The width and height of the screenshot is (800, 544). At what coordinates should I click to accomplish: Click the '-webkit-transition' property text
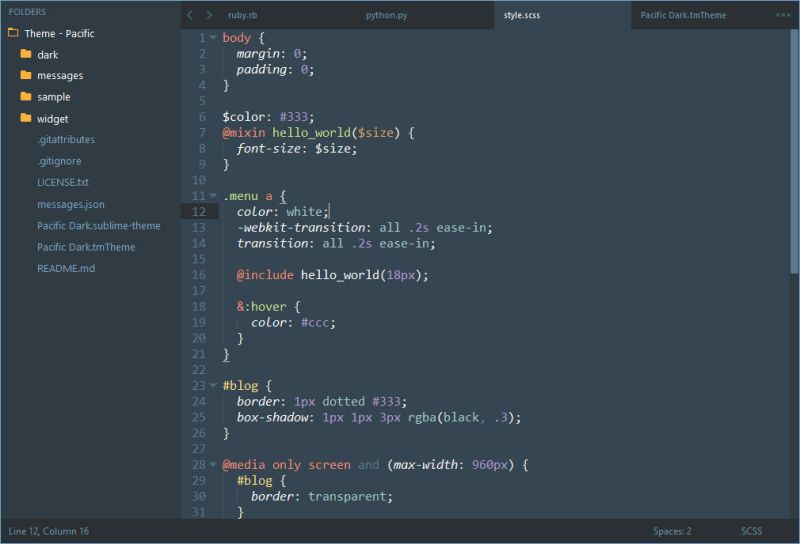(x=301, y=227)
